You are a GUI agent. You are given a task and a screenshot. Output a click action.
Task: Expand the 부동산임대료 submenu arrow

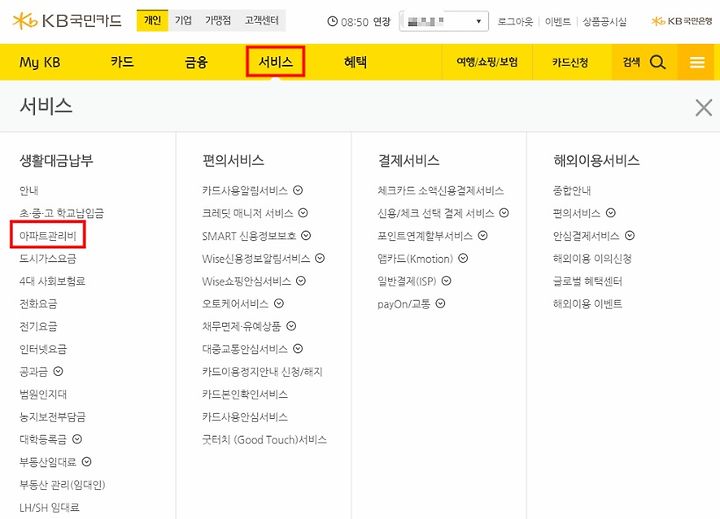click(86, 462)
